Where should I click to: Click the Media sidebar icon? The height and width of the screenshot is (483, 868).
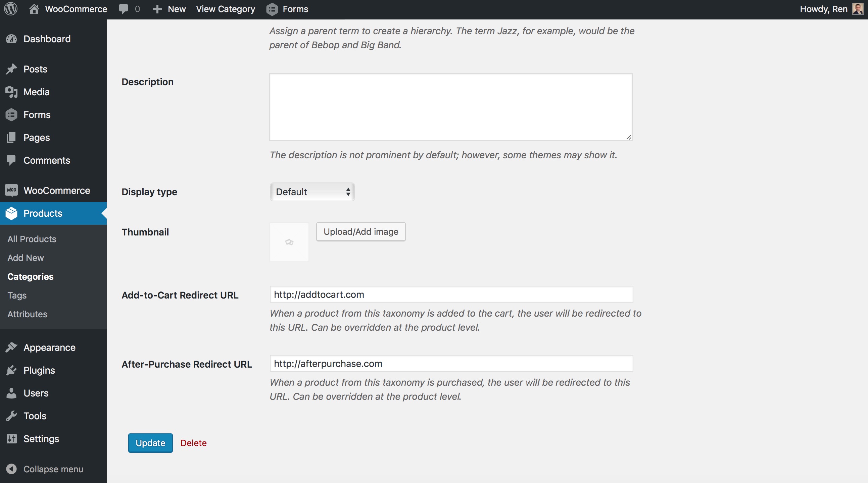tap(11, 92)
